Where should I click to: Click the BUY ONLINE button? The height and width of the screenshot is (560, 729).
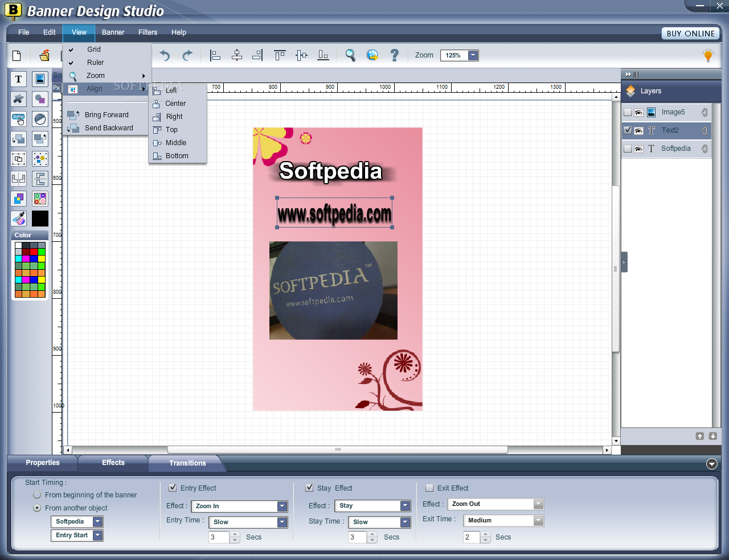tap(691, 34)
